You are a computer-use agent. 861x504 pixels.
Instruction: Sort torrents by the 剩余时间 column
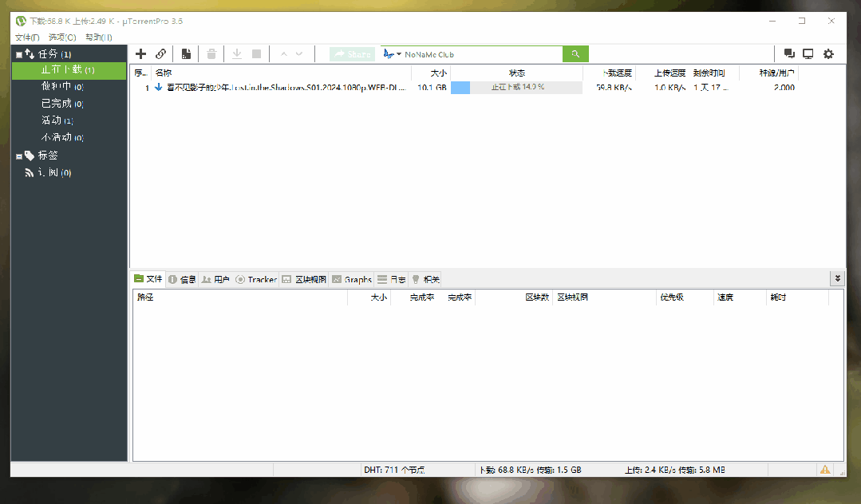(714, 73)
